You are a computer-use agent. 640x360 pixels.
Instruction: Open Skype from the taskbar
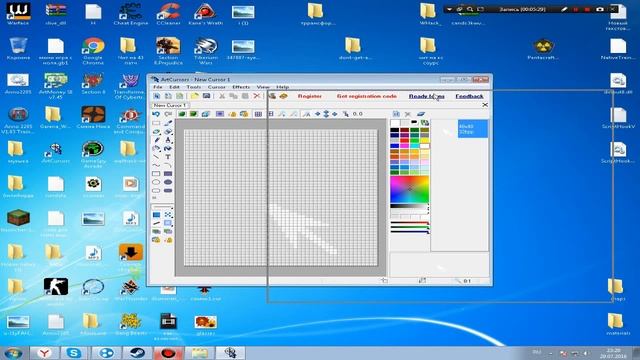75,353
